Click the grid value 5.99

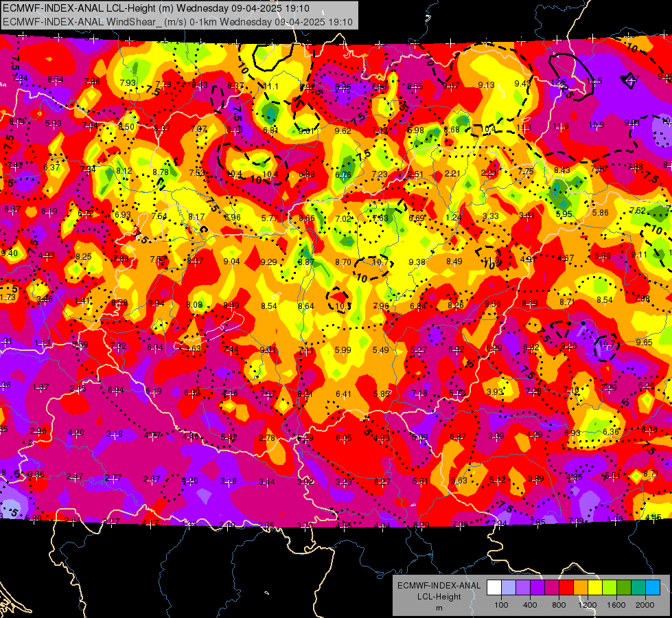point(343,350)
